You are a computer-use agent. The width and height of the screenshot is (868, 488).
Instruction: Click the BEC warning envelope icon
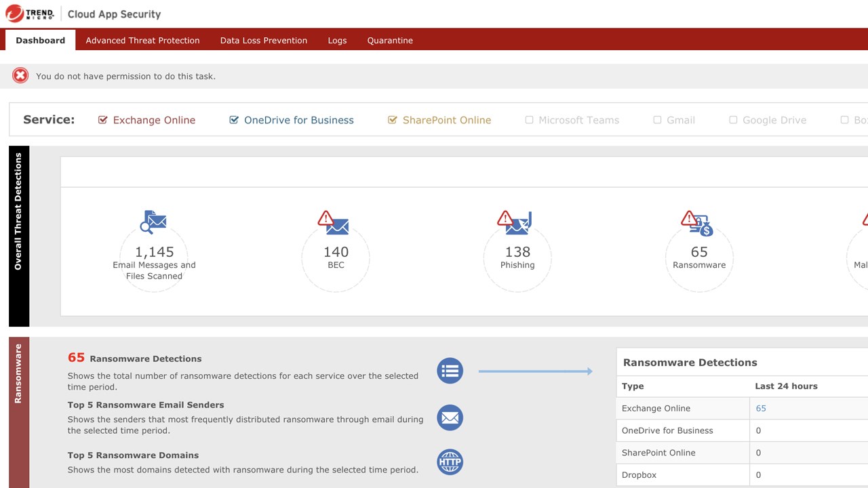(x=333, y=223)
